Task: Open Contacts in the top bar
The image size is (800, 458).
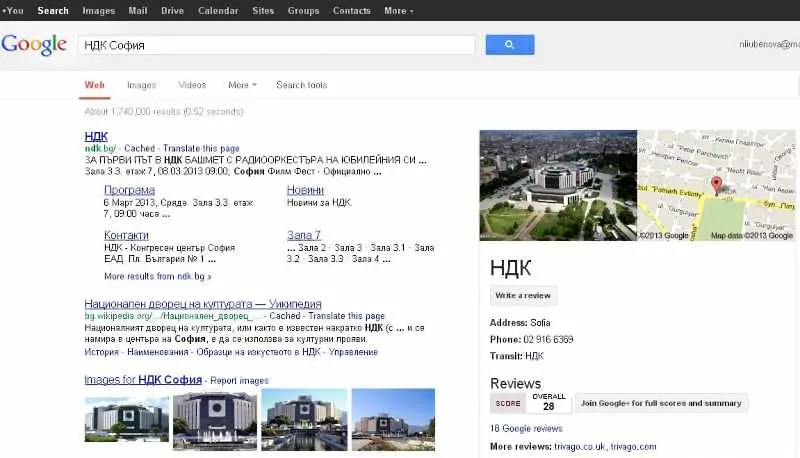Action: point(352,11)
